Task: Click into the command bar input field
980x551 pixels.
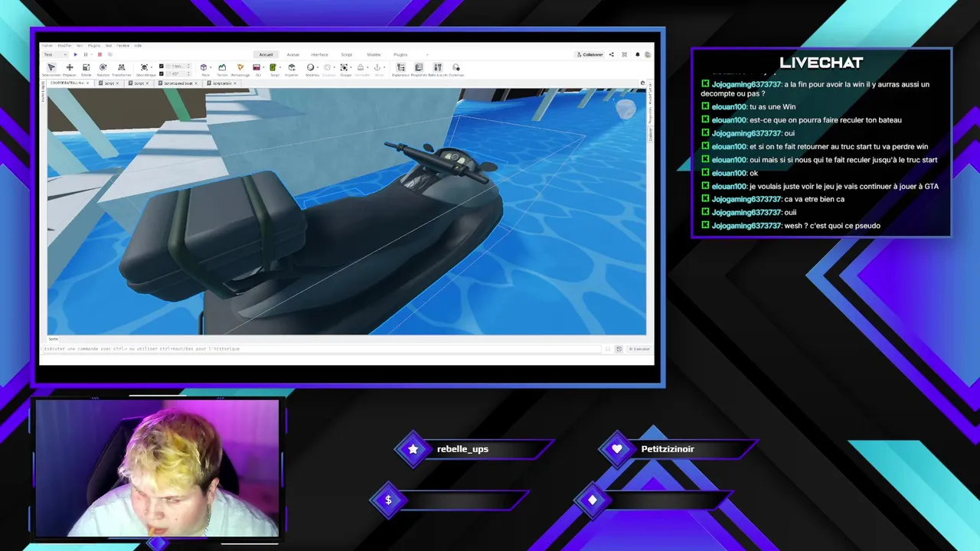Action: point(322,349)
